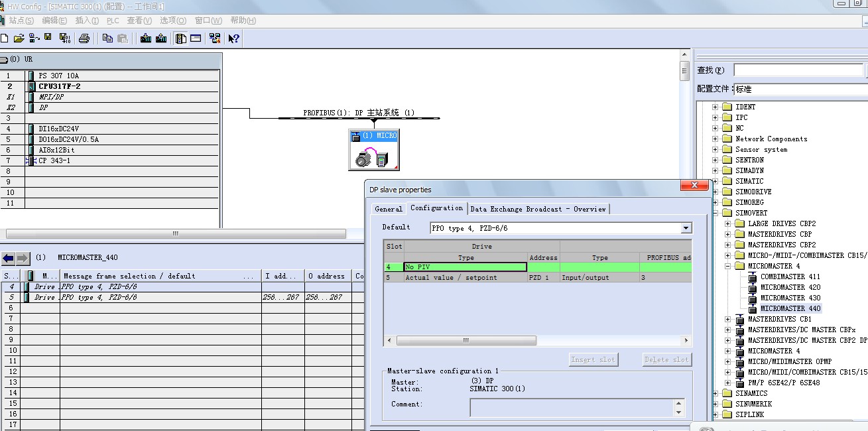The width and height of the screenshot is (868, 431).
Task: Save the configuration with the floppy icon
Action: (48, 38)
